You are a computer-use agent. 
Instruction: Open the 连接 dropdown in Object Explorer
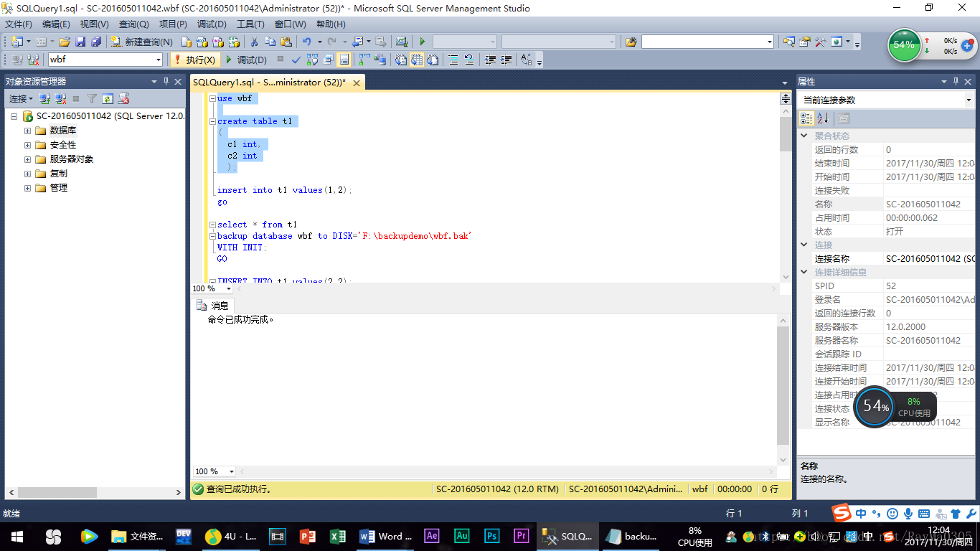pyautogui.click(x=20, y=98)
